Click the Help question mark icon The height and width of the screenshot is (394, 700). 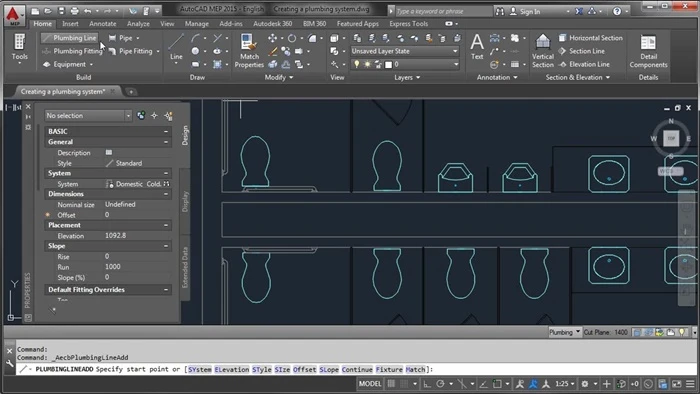tap(617, 11)
